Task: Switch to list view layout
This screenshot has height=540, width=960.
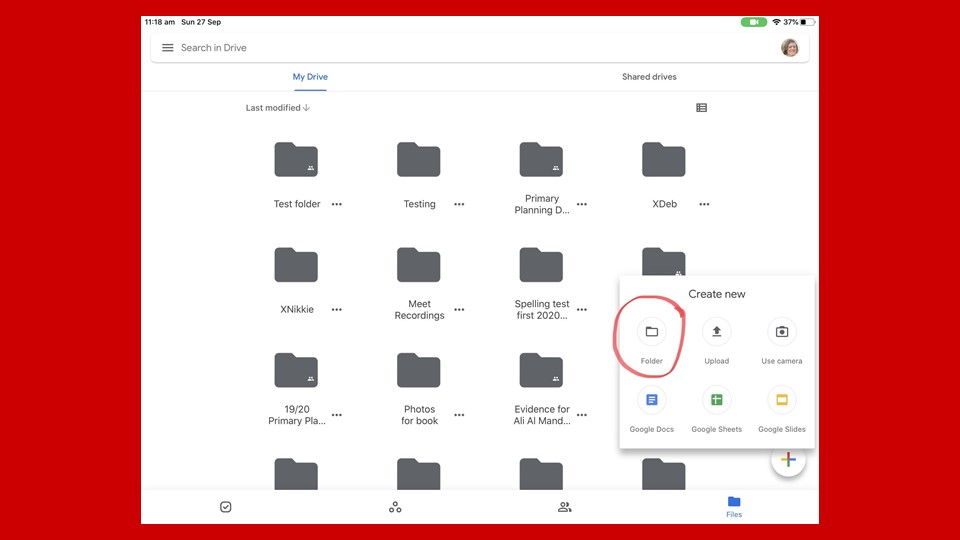Action: tap(701, 108)
